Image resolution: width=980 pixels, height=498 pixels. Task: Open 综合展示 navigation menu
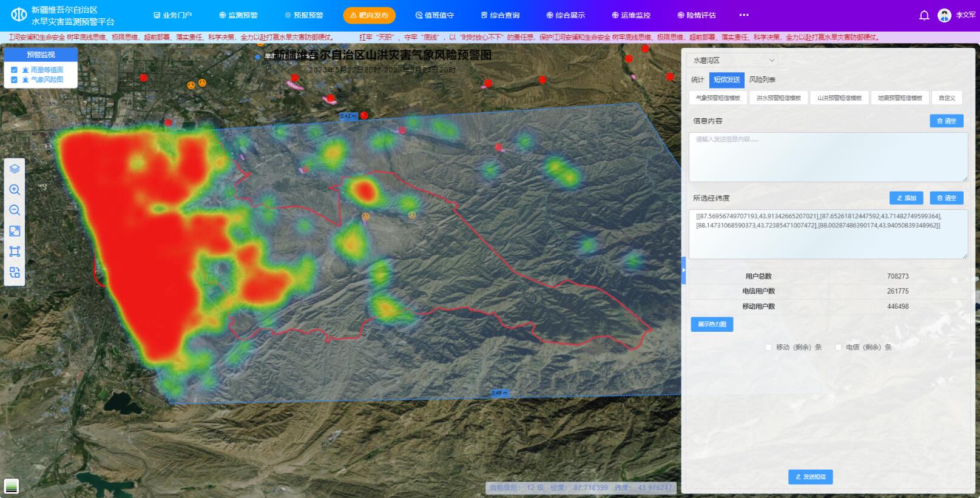pos(566,15)
